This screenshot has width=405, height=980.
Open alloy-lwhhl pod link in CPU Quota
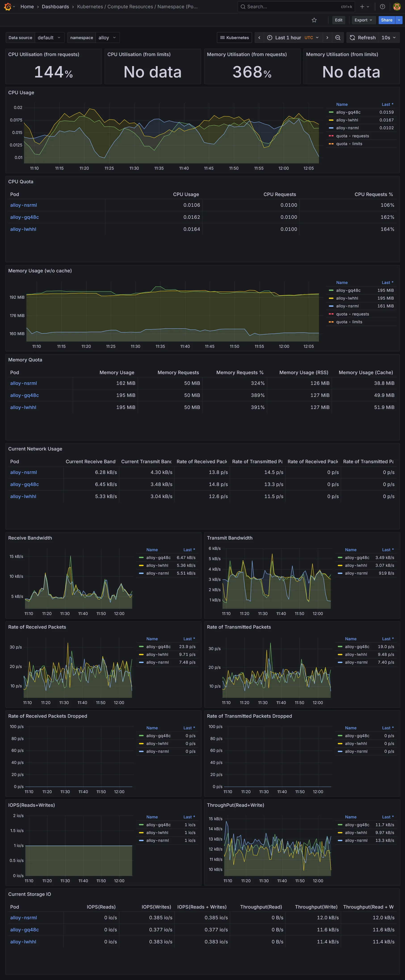pos(23,229)
